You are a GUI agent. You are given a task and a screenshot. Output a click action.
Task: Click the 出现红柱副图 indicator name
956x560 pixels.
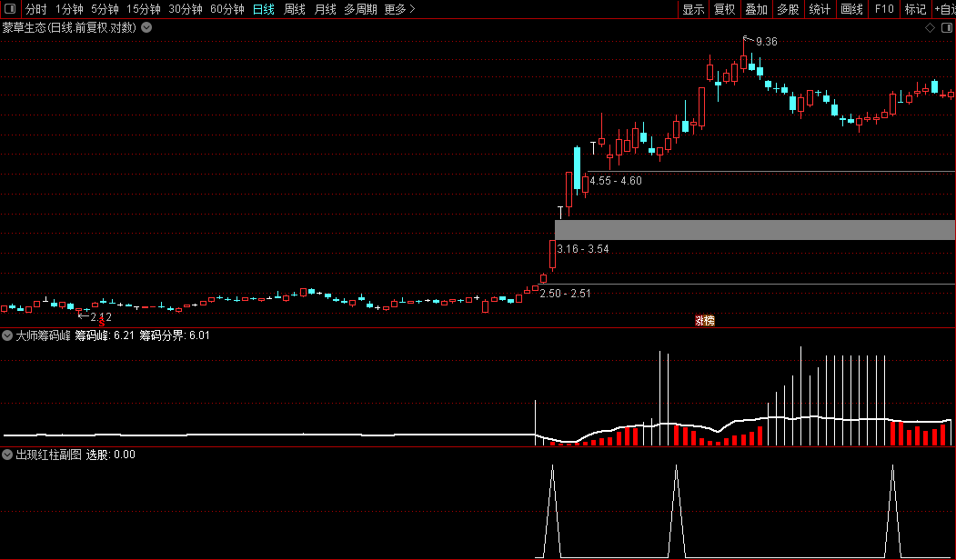(49, 455)
